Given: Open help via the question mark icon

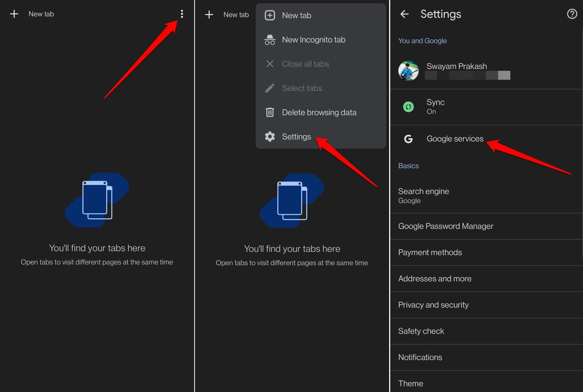Looking at the screenshot, I should coord(572,14).
